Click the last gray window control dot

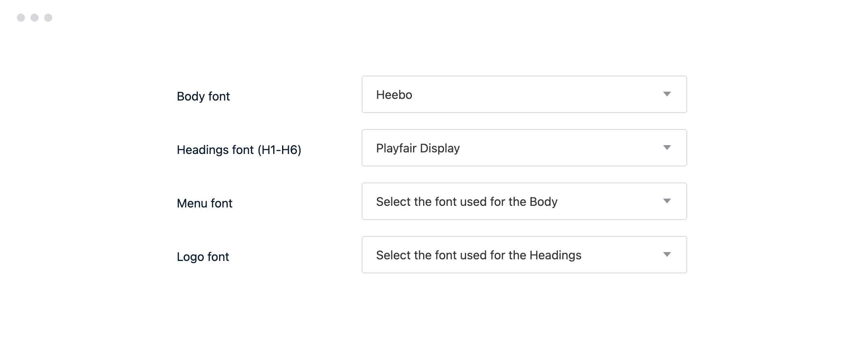pyautogui.click(x=49, y=17)
